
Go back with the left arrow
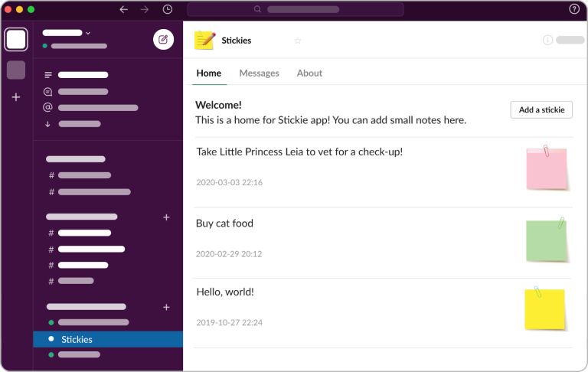(x=123, y=9)
